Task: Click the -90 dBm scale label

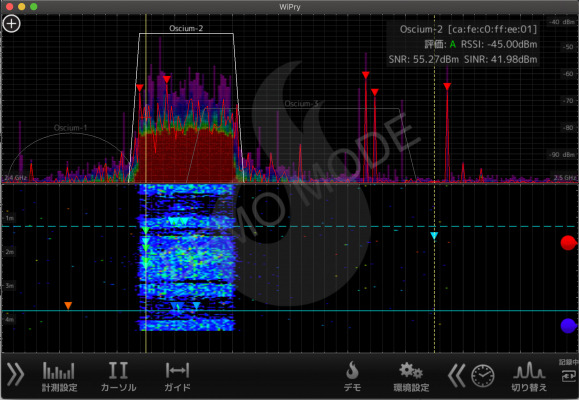Action: click(x=562, y=155)
